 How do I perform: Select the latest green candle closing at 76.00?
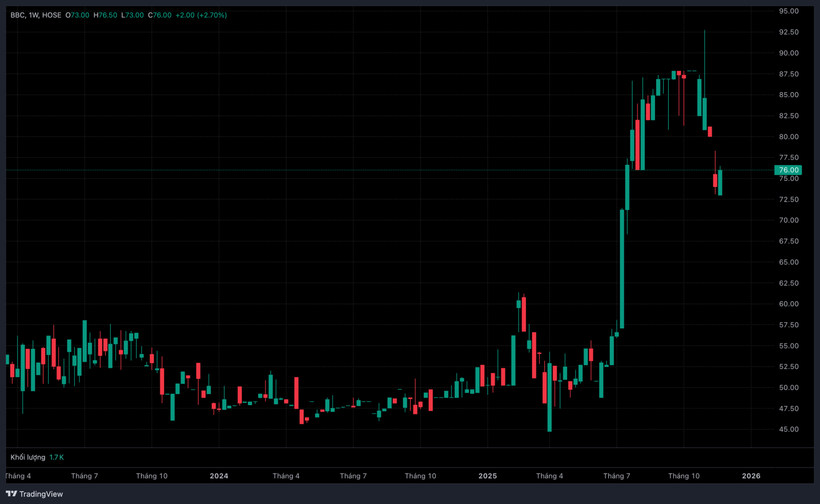point(720,182)
